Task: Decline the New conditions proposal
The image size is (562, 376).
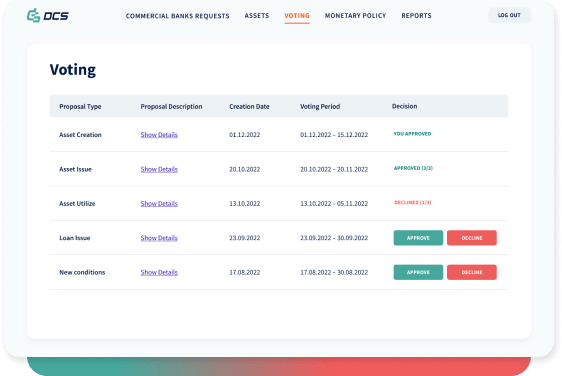Action: (472, 272)
